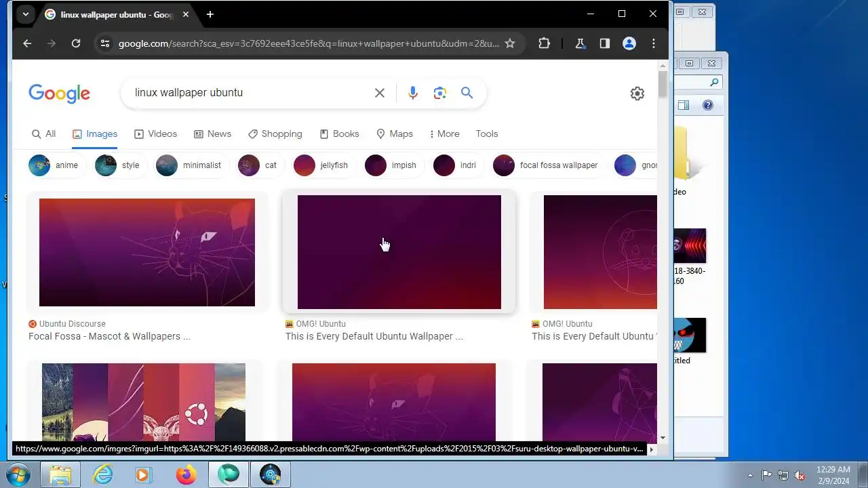The width and height of the screenshot is (868, 488).
Task: Filter images by indri chip
Action: point(458,165)
